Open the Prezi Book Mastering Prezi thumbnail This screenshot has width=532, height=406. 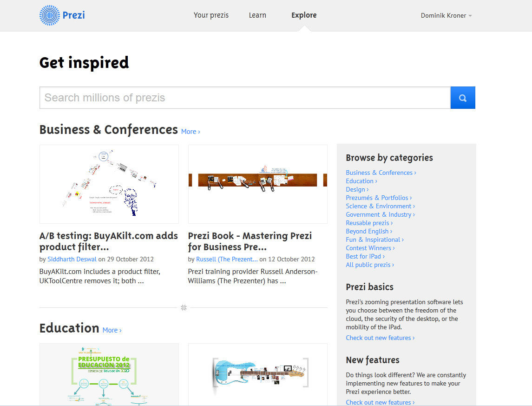point(258,184)
